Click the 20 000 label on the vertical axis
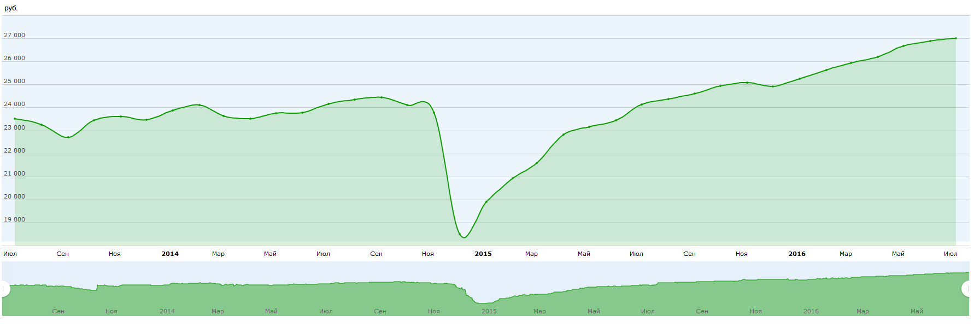Screen dimensions: 980x327 [x=15, y=196]
